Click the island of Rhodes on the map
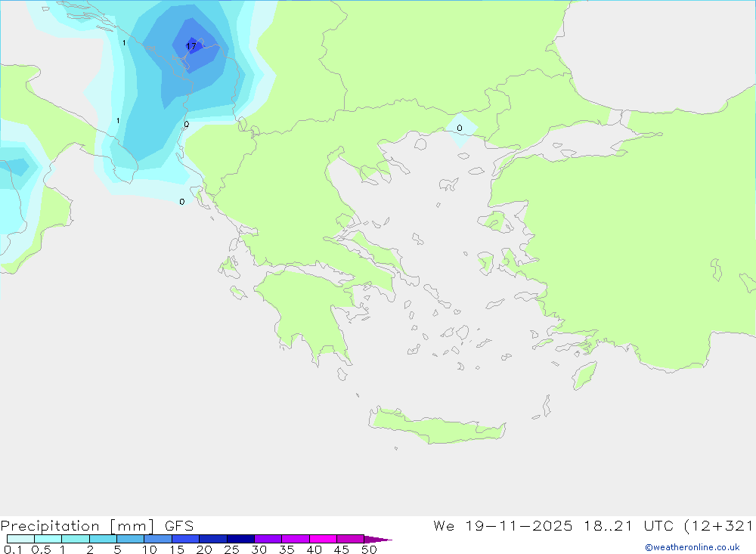 (x=584, y=376)
